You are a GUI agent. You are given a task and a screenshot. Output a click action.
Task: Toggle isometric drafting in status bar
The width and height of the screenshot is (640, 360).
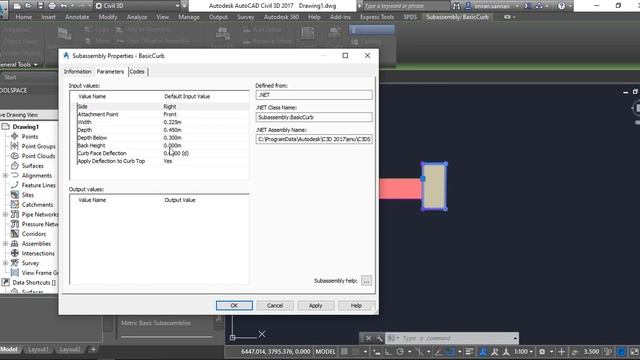tap(419, 351)
